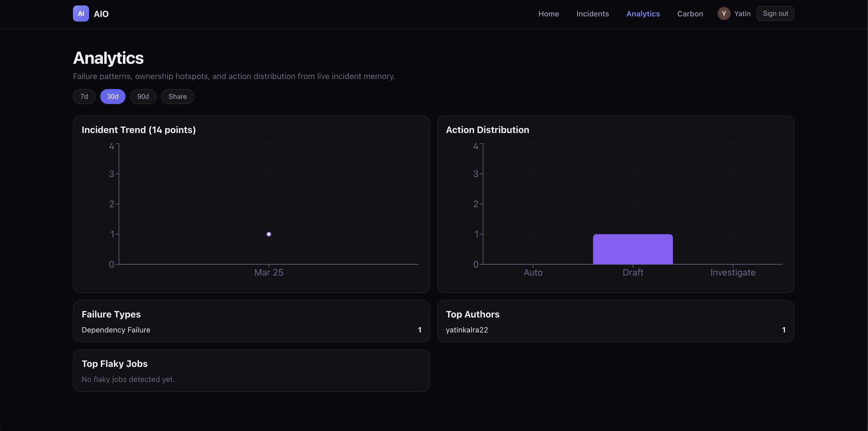The height and width of the screenshot is (431, 868).
Task: Click the Share button
Action: point(177,96)
